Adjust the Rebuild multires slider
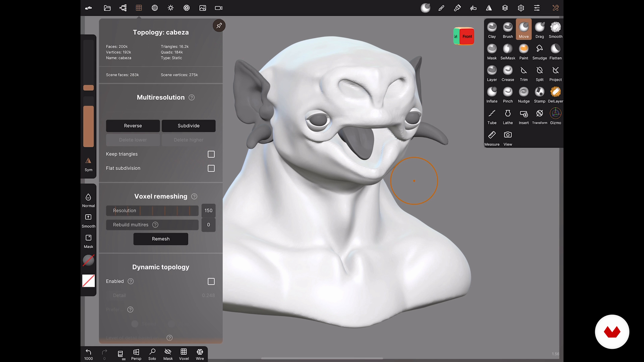 (x=152, y=225)
